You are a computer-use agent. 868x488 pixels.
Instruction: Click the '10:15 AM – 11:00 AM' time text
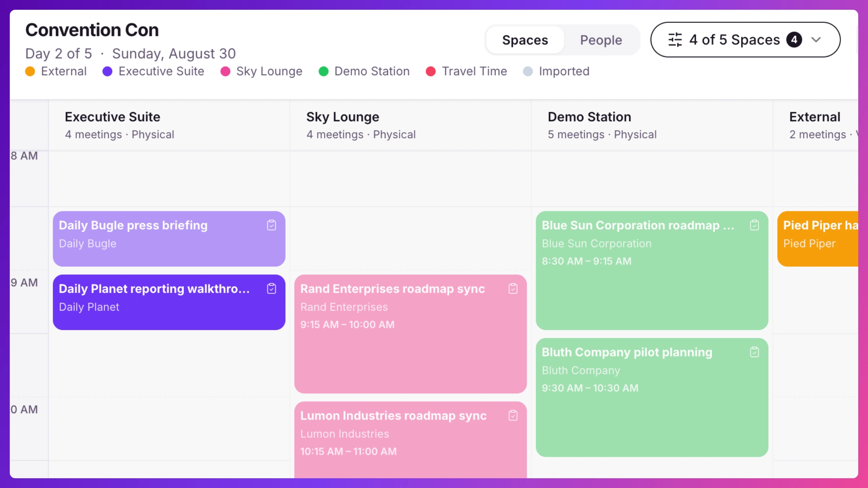tap(348, 451)
